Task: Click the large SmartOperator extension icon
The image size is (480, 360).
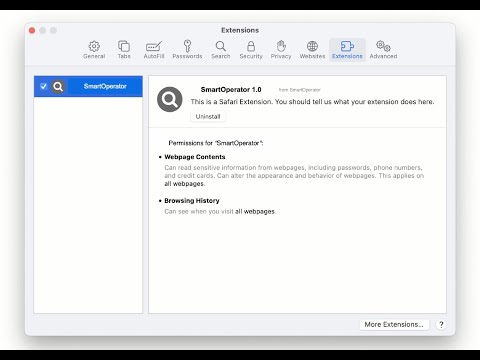Action: pyautogui.click(x=170, y=99)
